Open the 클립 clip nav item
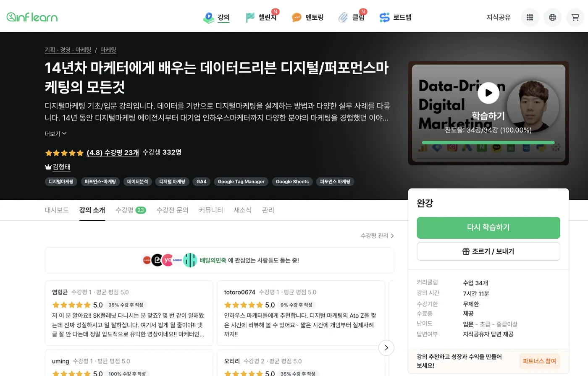Image resolution: width=588 pixels, height=376 pixels. [x=352, y=17]
